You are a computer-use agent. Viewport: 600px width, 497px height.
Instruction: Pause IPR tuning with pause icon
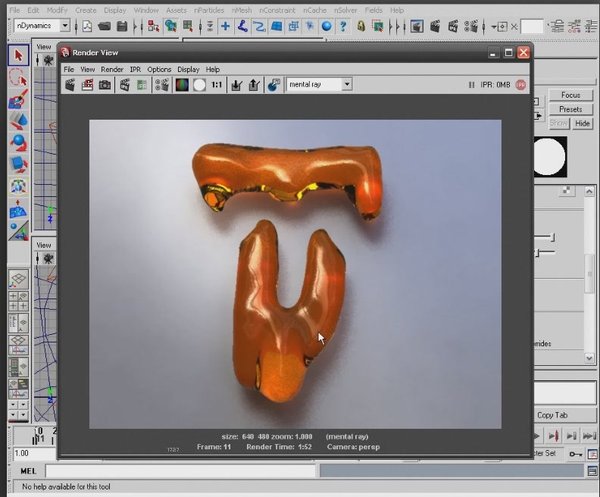[471, 86]
